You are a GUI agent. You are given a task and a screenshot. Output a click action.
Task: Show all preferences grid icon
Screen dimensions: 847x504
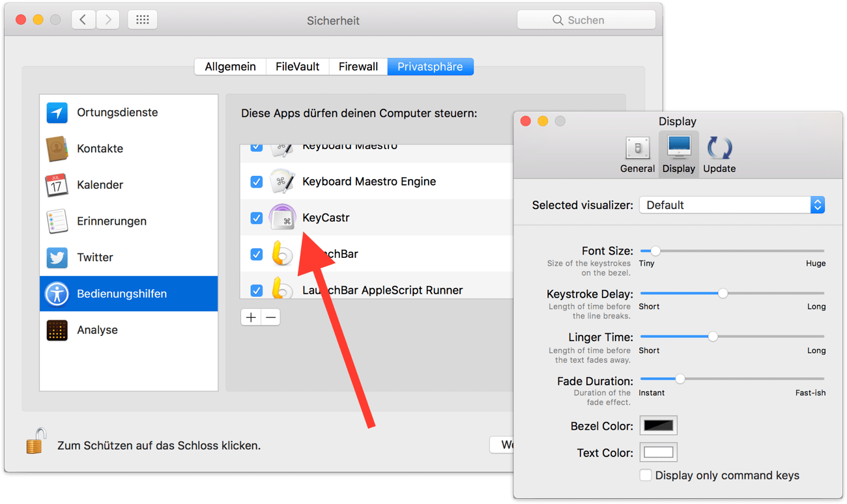[x=143, y=20]
